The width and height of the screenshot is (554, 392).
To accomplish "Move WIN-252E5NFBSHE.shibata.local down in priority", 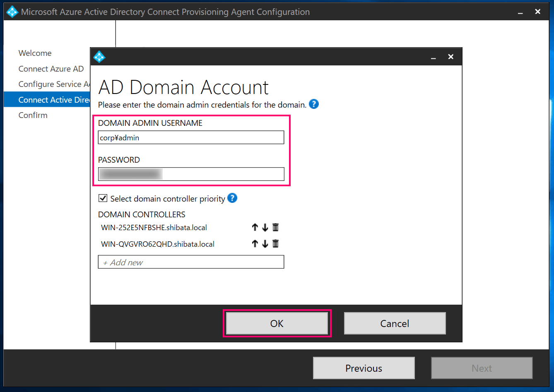I will click(265, 227).
